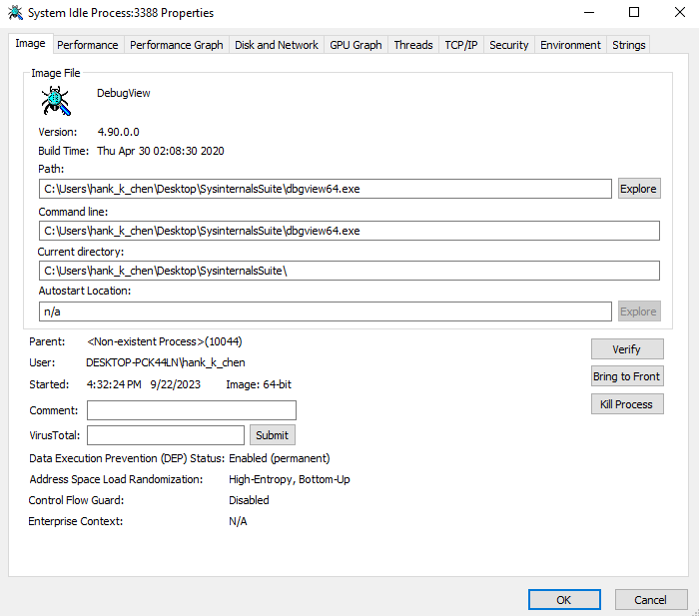Click the Bring to Front button

[x=627, y=376]
